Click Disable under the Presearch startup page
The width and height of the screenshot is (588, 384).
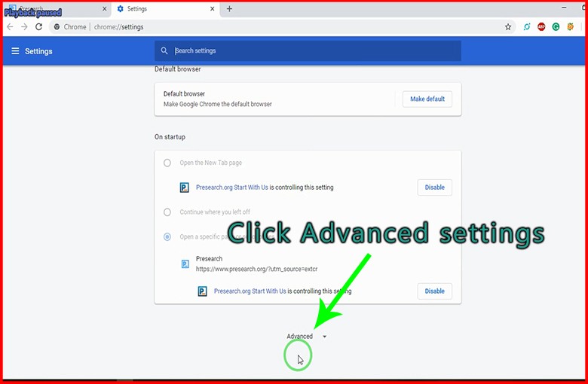435,291
